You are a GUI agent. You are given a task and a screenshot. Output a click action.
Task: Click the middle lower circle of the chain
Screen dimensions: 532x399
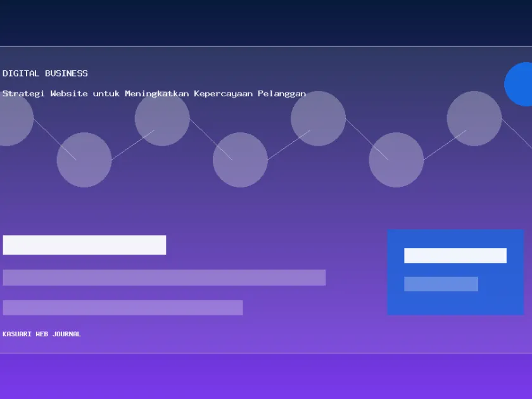240,160
